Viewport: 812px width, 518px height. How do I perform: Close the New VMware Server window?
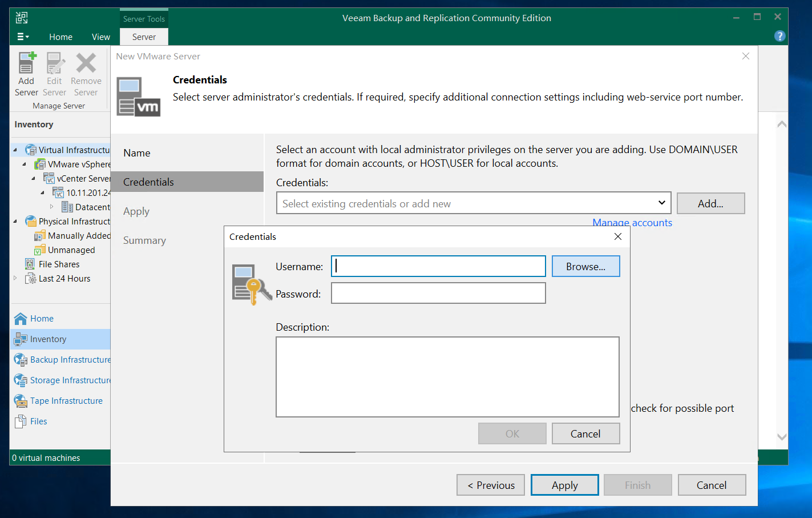[x=745, y=56]
